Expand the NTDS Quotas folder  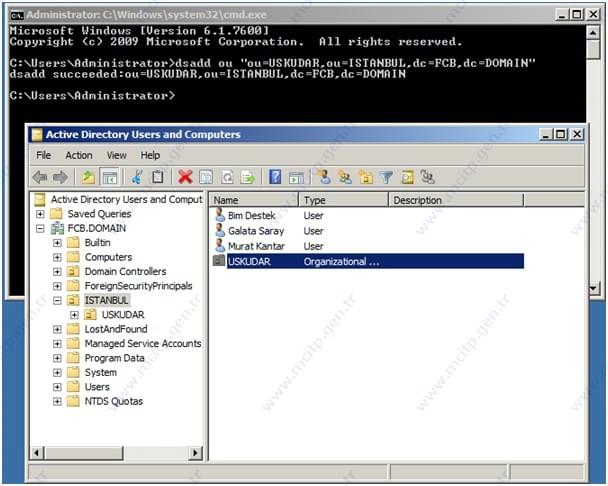pos(57,401)
